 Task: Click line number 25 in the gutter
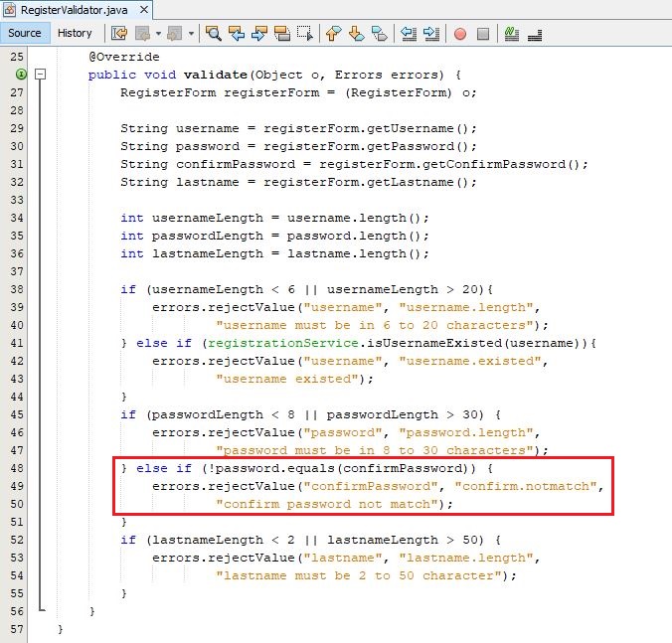pos(17,57)
